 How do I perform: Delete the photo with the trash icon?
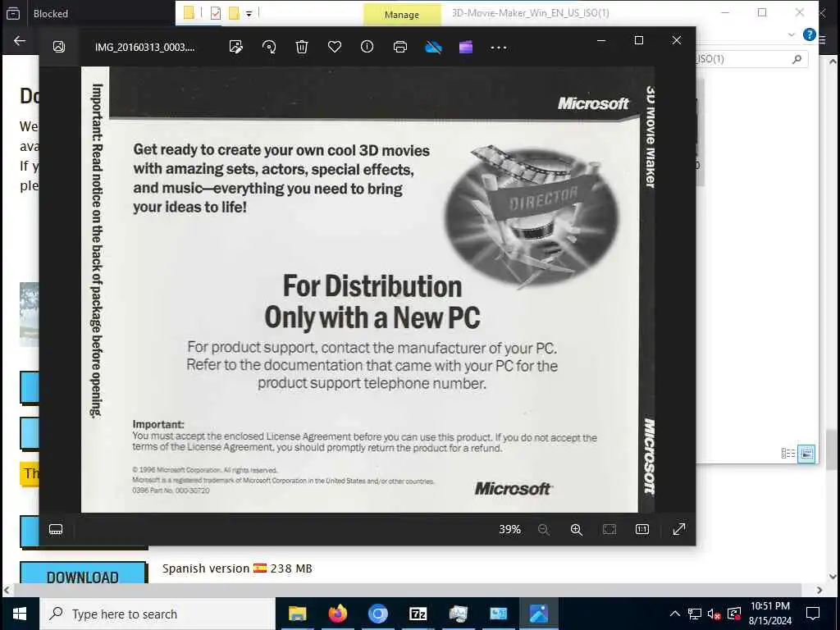302,47
